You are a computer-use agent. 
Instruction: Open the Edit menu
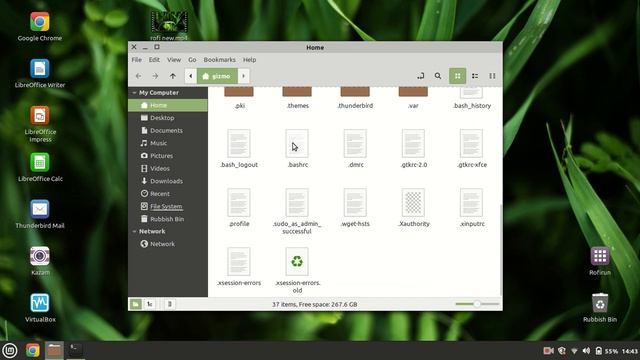pyautogui.click(x=154, y=60)
